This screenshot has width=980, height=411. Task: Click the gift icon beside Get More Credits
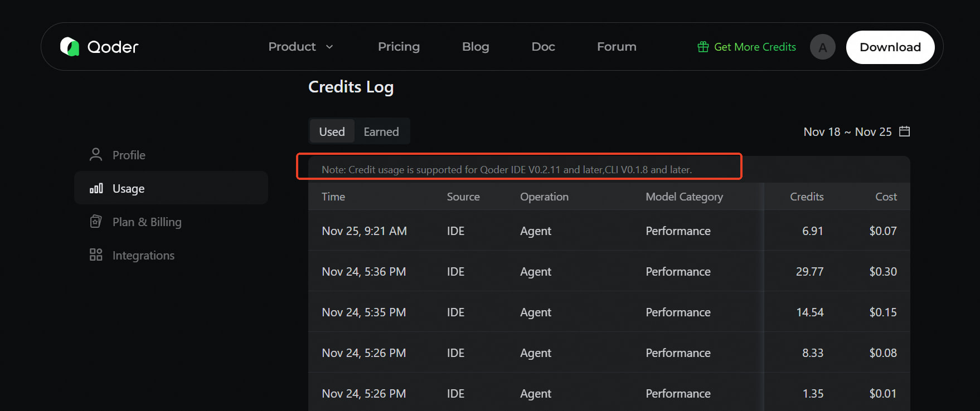click(703, 47)
